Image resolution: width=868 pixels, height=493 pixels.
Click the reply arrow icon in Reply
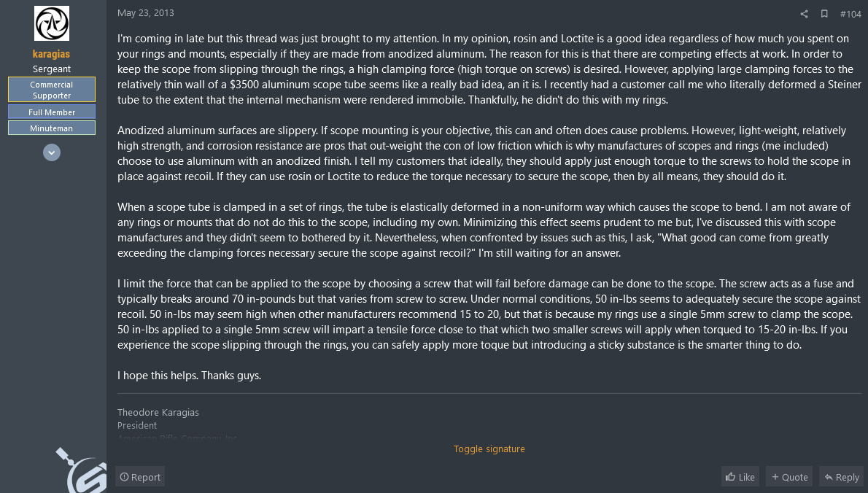pos(829,477)
